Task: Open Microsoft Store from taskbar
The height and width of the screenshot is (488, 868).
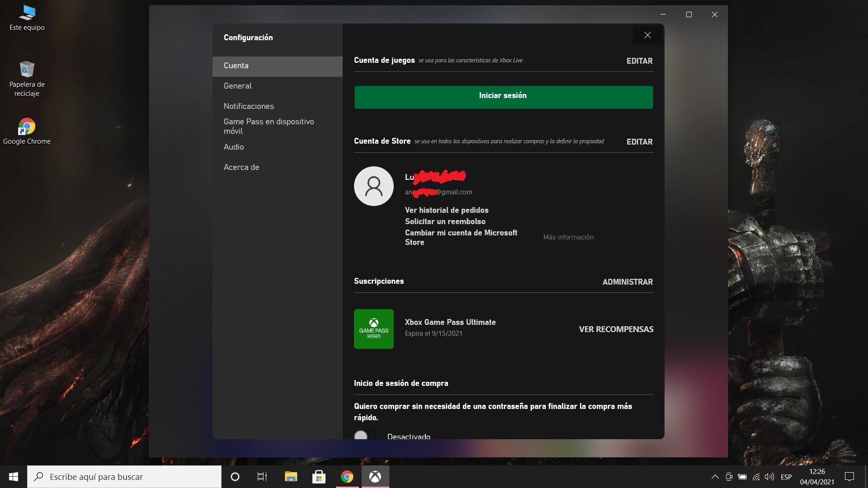Action: 319,477
